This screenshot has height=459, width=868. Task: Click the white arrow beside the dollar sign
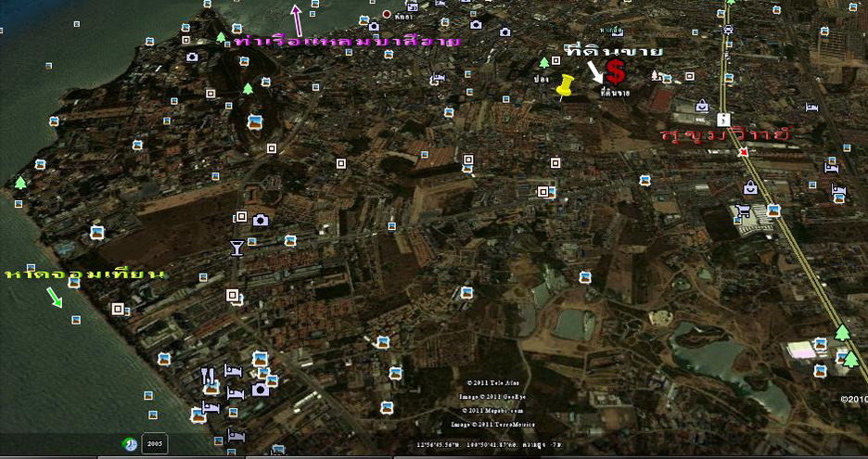point(594,71)
